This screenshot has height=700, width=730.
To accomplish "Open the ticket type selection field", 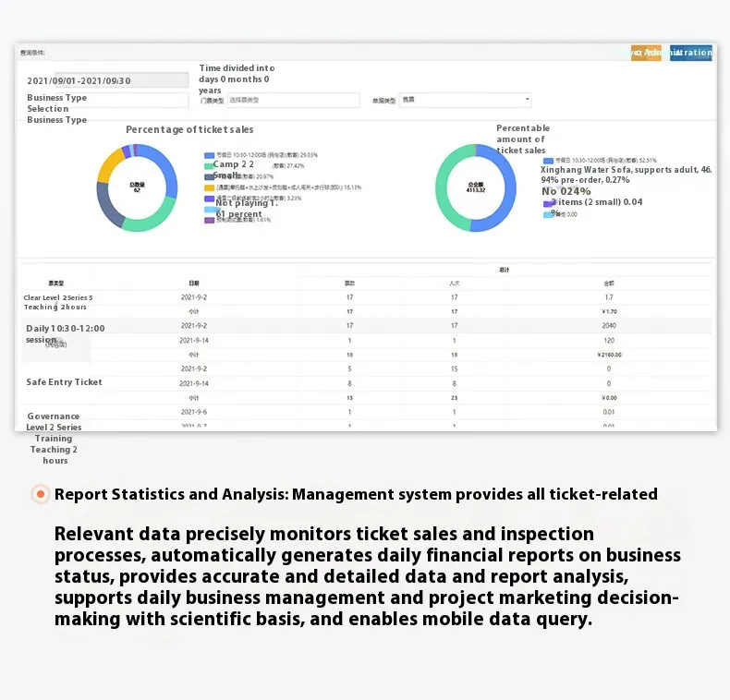I will click(279, 100).
